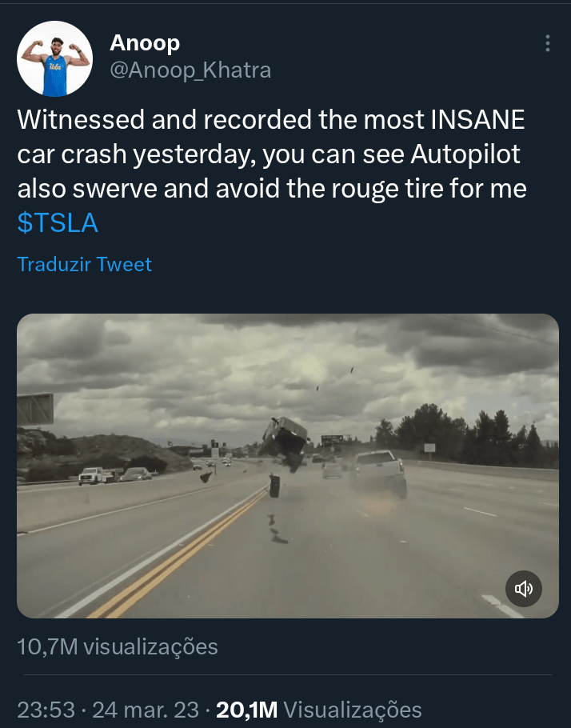Click the display name Anoop
571x728 pixels.
click(x=145, y=43)
